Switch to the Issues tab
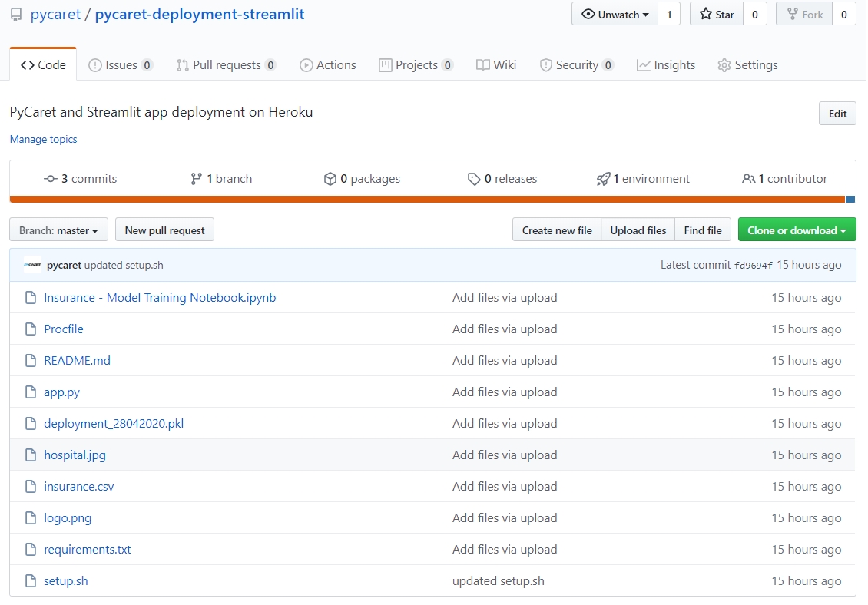Image resolution: width=868 pixels, height=605 pixels. [x=121, y=65]
